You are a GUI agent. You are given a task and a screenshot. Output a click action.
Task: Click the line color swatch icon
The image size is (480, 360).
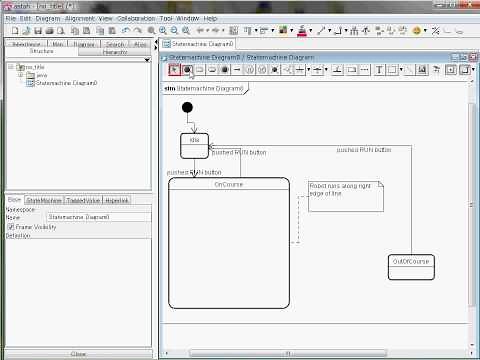click(x=302, y=31)
